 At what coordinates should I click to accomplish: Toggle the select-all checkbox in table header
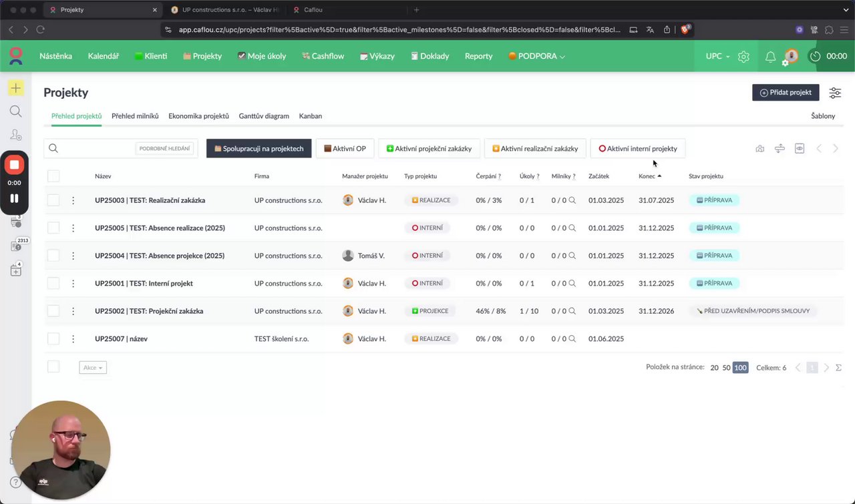tap(53, 176)
